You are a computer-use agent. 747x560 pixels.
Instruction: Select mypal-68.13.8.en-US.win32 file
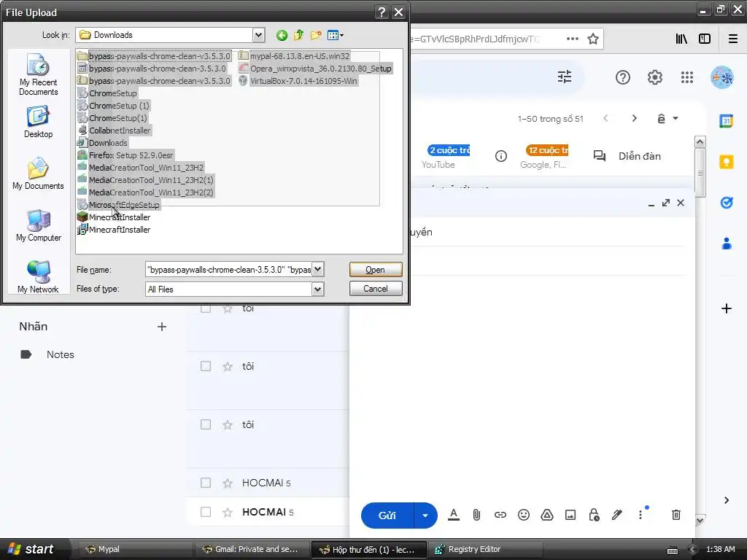(294, 56)
